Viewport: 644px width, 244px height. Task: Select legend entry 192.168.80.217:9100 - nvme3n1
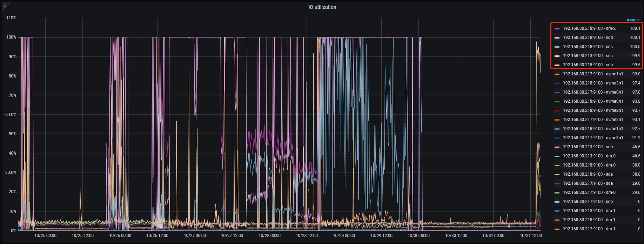[593, 138]
